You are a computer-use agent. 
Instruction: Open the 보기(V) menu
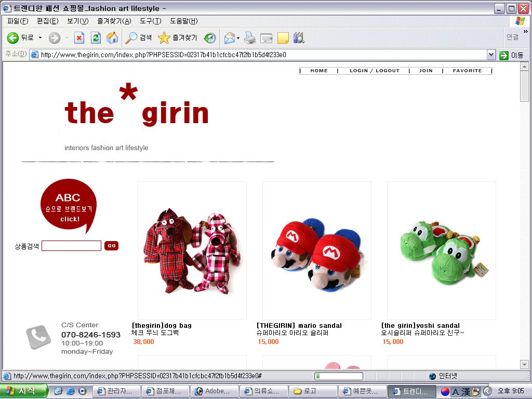click(x=78, y=21)
